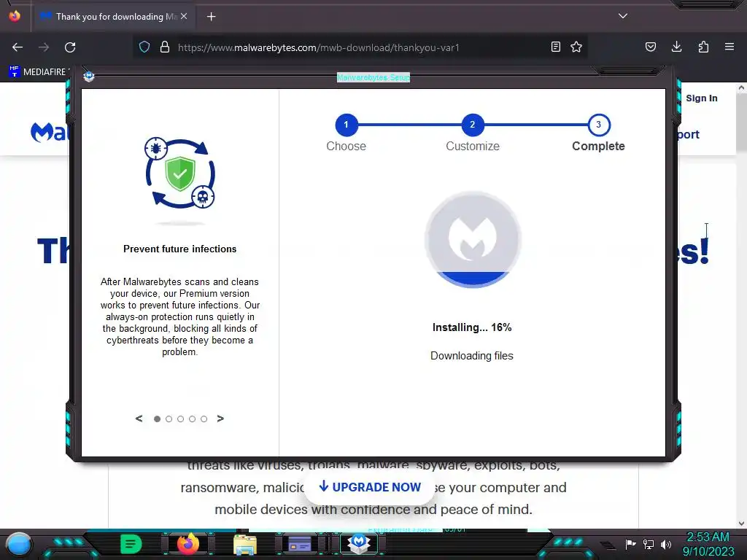Bookmark this page with the star
This screenshot has height=560, width=747.
576,47
